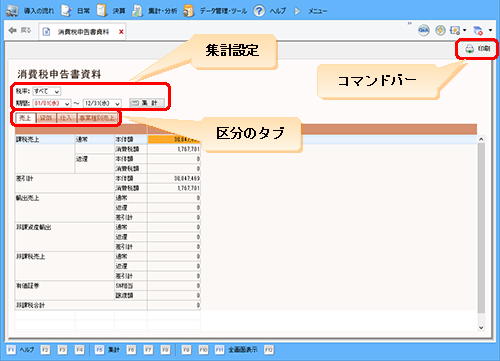Switch to the 事業種別売上 tab
Screen dimensions: 500x361
coord(97,118)
